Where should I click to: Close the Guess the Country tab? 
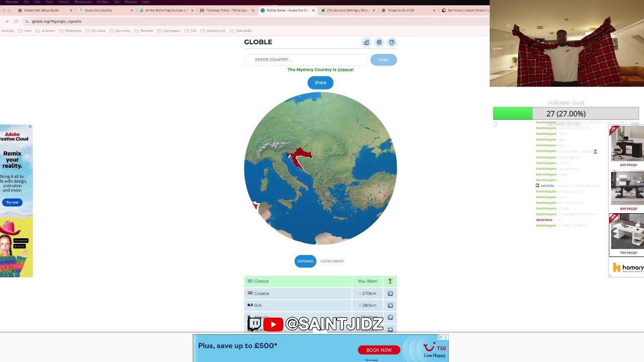pyautogui.click(x=132, y=10)
